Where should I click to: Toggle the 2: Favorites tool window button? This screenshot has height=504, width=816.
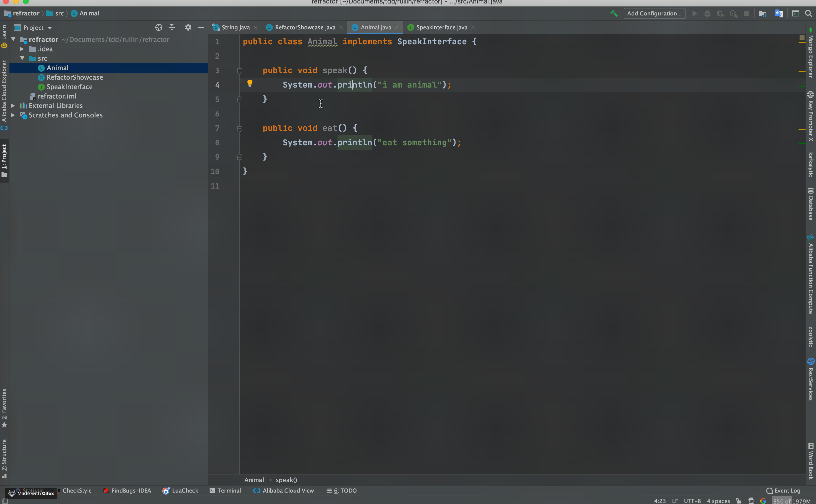(x=4, y=408)
